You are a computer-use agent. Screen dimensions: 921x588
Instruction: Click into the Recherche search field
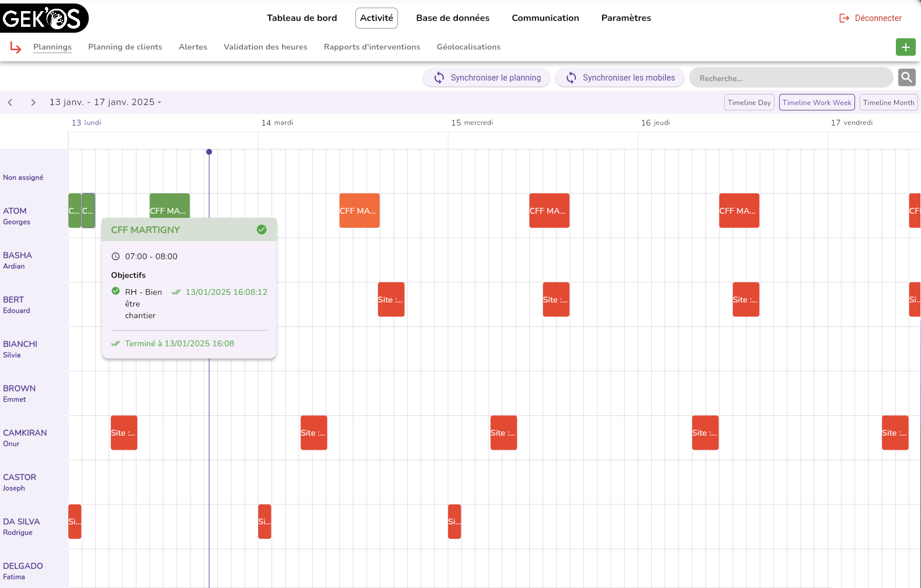pos(791,78)
